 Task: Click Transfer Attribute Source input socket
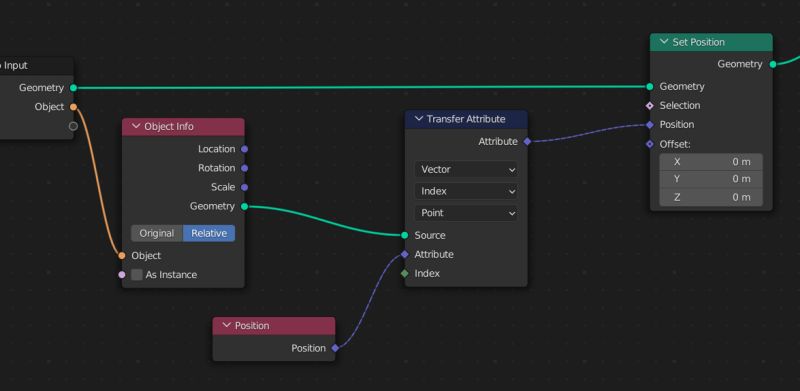[405, 235]
